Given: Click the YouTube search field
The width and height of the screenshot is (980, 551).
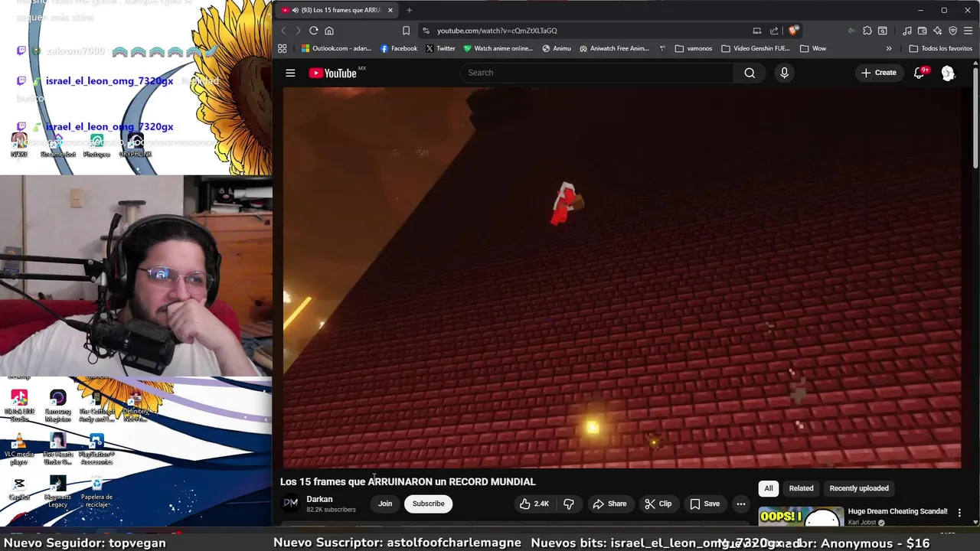Looking at the screenshot, I should 596,73.
